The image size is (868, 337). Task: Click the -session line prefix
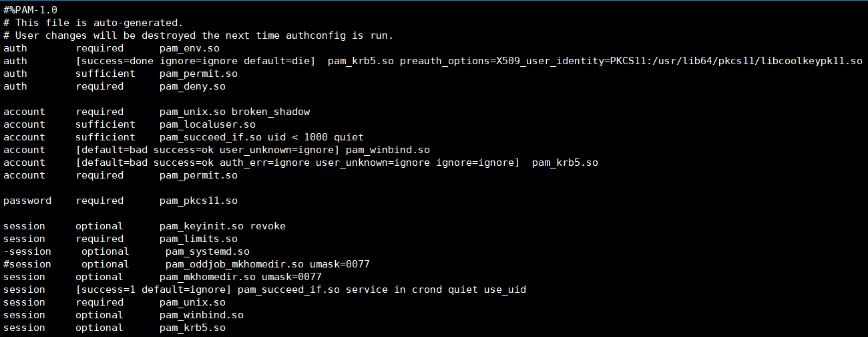click(x=27, y=251)
